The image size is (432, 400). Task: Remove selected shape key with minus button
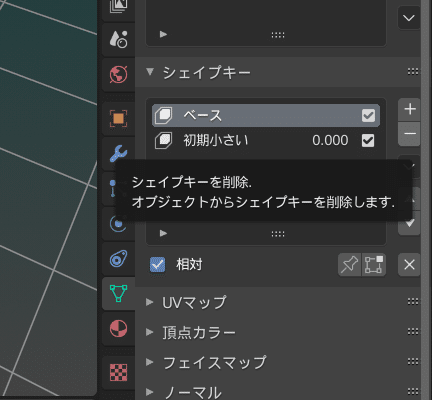coord(410,134)
